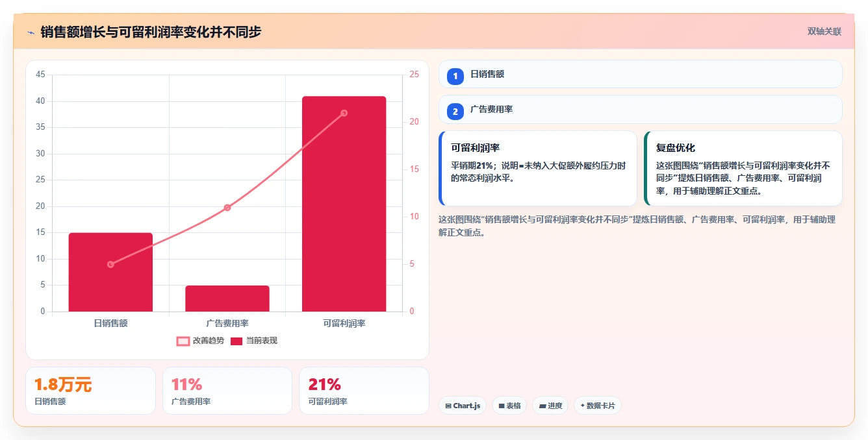Select the numbered item 1 日销售额
868x440 pixels.
tap(641, 74)
